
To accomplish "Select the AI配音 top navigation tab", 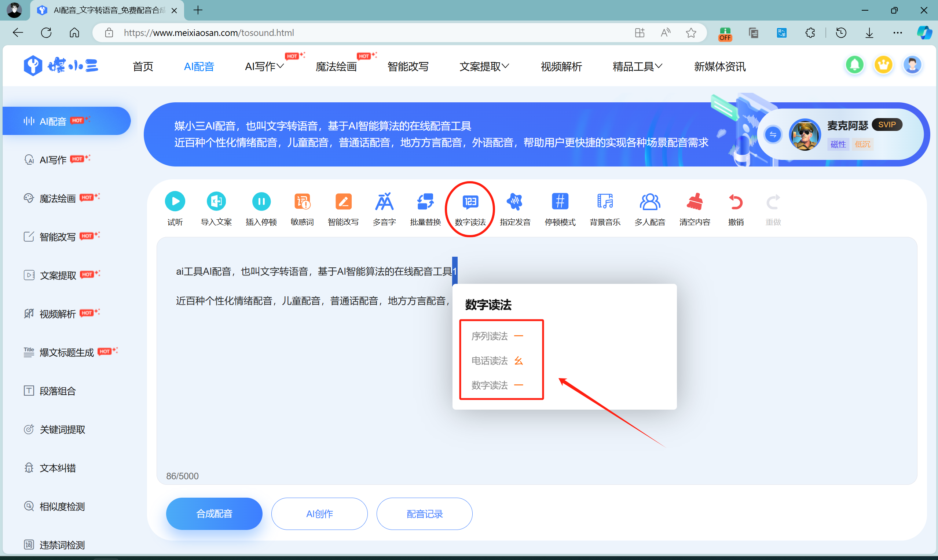I will click(x=199, y=67).
